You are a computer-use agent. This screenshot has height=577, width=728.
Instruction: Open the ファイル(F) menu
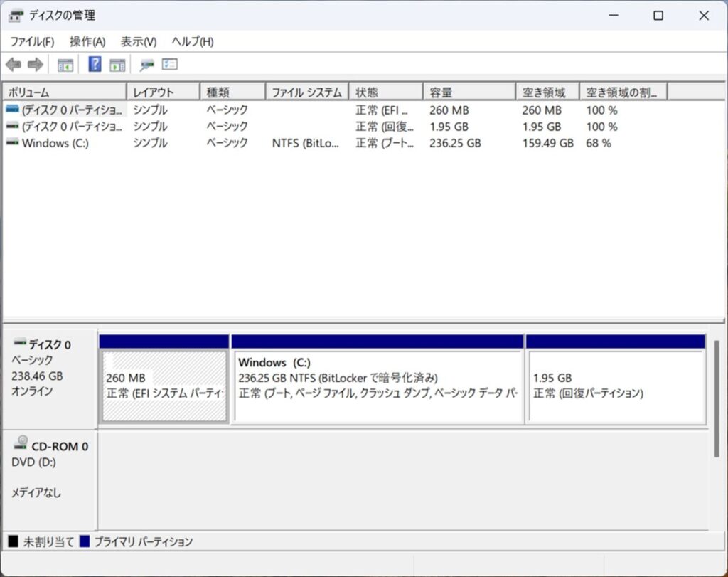pyautogui.click(x=32, y=42)
